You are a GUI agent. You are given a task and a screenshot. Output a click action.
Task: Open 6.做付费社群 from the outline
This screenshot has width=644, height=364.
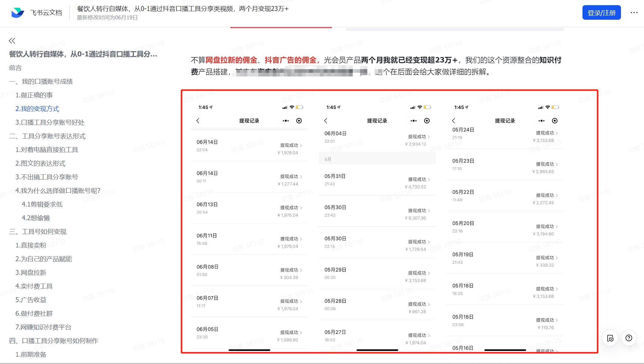34,313
